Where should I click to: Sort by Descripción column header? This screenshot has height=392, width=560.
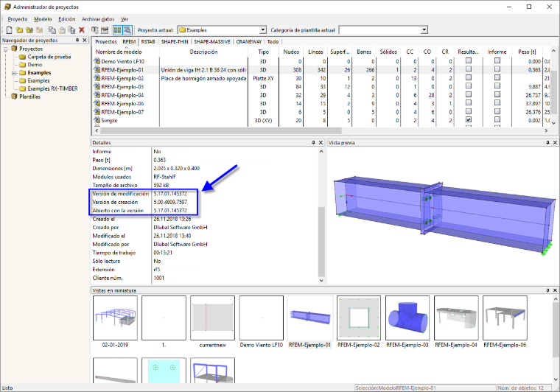[203, 52]
